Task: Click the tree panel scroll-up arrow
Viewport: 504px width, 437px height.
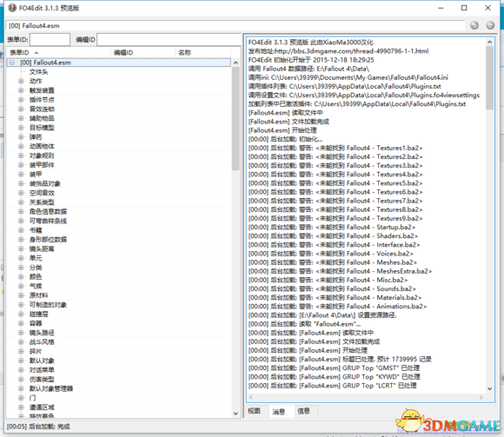Action: [235, 63]
